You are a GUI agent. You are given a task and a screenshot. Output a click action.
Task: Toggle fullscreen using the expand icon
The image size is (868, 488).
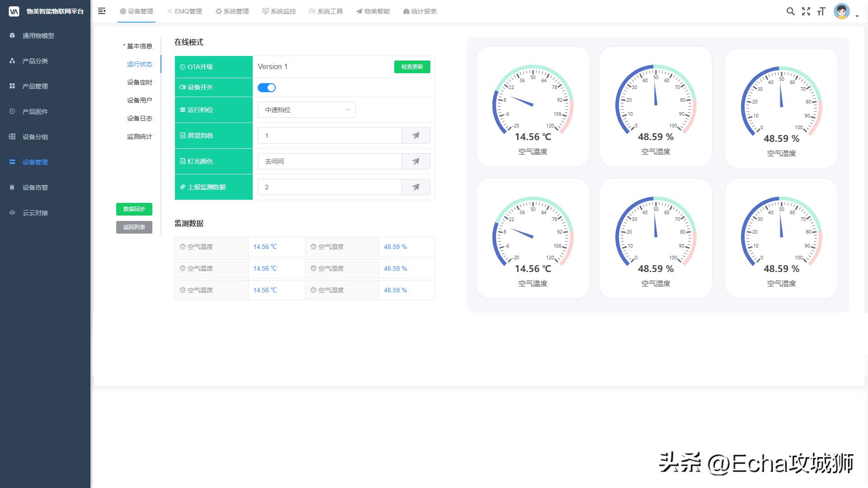pos(807,12)
